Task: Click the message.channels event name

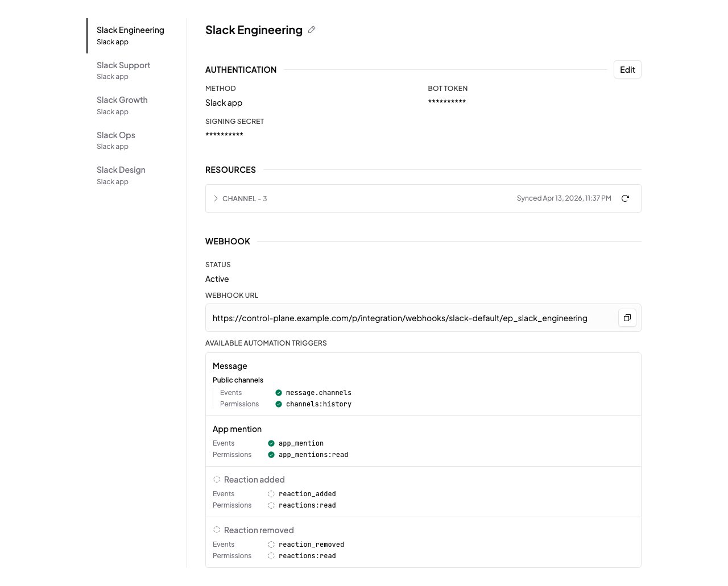Action: tap(318, 393)
